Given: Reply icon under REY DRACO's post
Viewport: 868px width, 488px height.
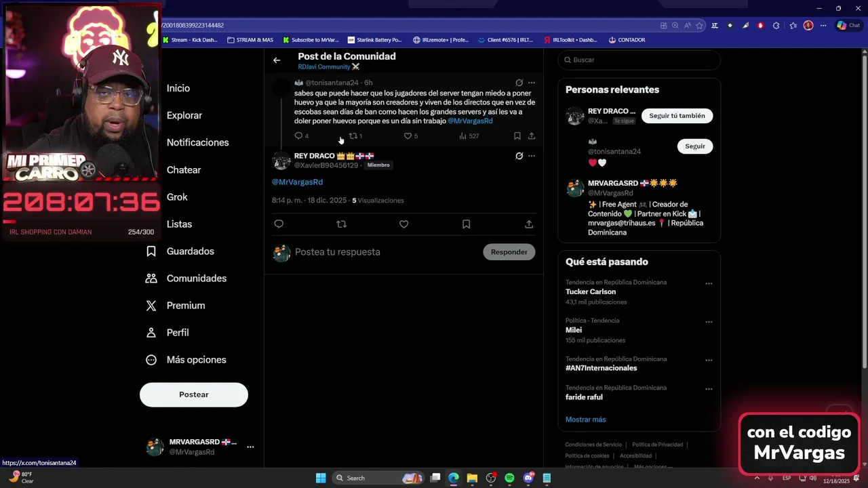Looking at the screenshot, I should coord(279,224).
